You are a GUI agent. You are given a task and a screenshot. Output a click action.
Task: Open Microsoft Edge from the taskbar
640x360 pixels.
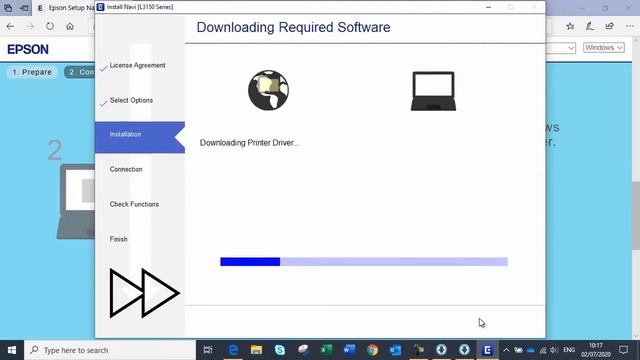(233, 350)
